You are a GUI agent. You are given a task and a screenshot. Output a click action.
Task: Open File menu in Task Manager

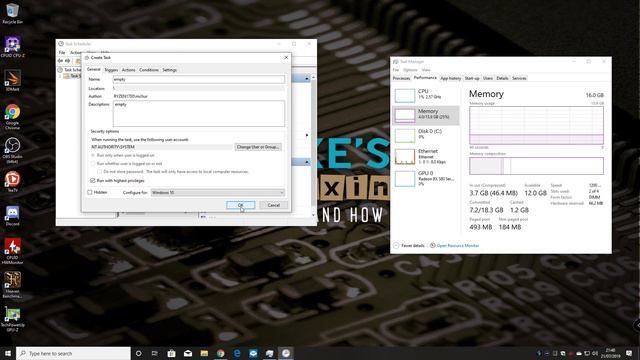point(396,70)
